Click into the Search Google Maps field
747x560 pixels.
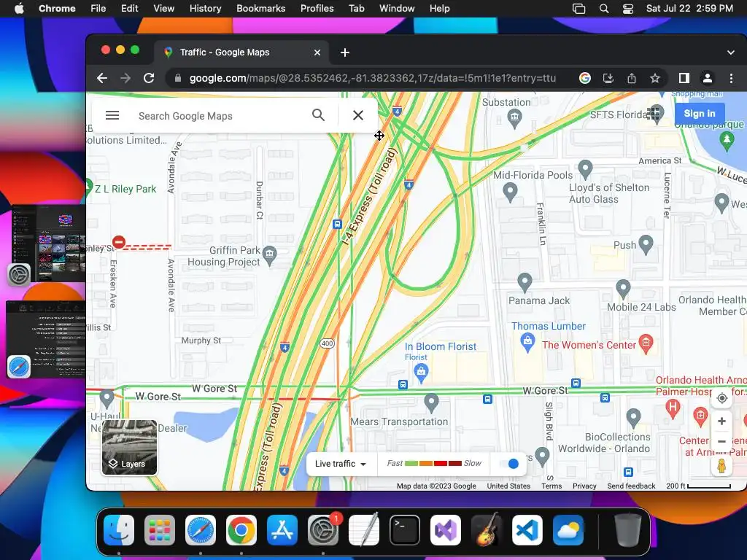[219, 116]
